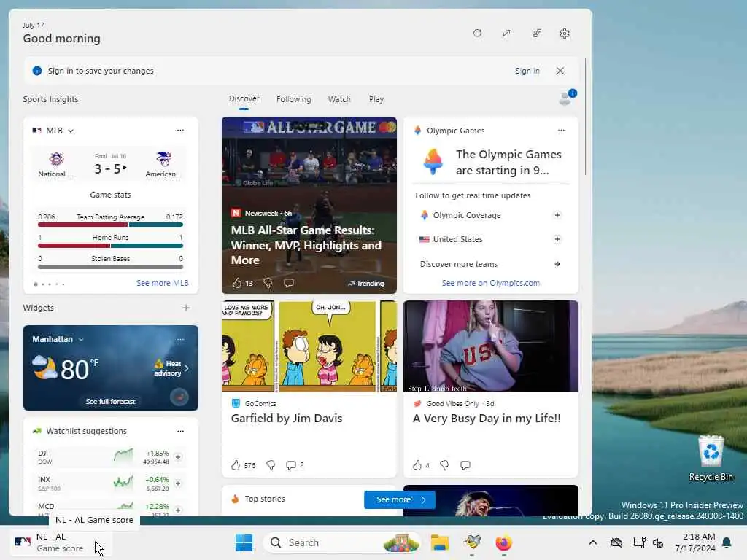Open the Recycle Bin on desktop
The image size is (747, 560).
point(711,459)
